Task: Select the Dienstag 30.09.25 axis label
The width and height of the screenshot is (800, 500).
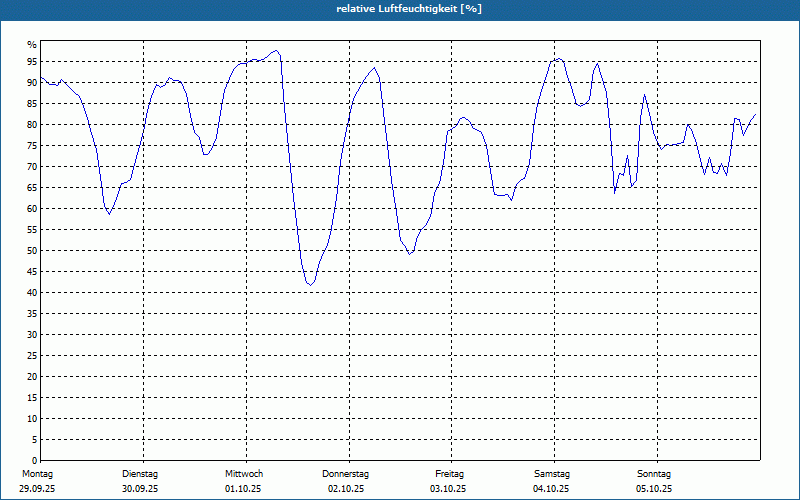Action: [140, 481]
